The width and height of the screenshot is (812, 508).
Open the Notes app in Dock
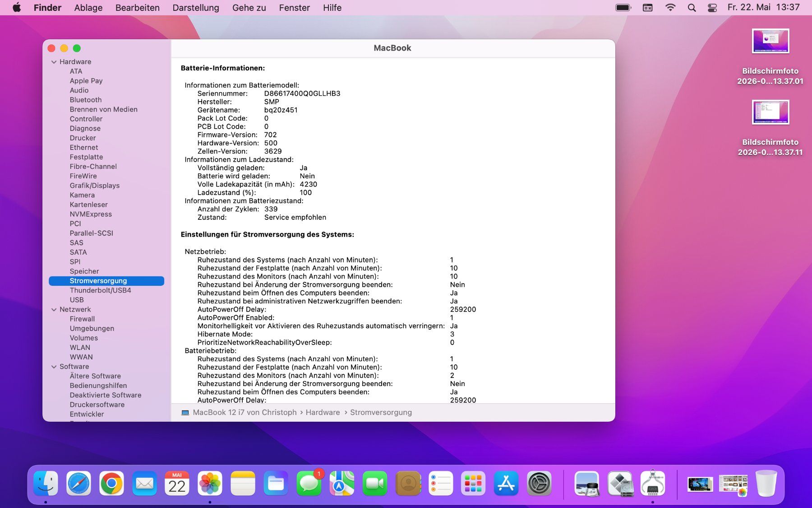coord(243,484)
